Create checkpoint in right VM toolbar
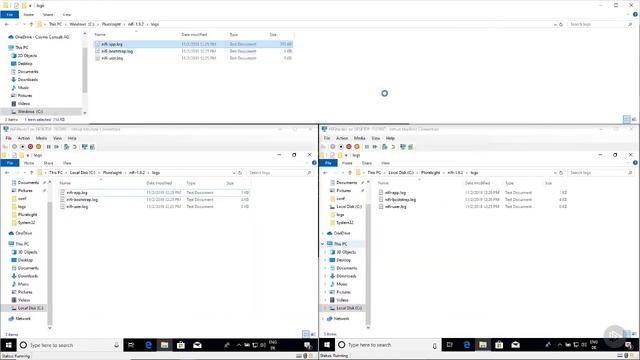The image size is (640, 360). 385,147
